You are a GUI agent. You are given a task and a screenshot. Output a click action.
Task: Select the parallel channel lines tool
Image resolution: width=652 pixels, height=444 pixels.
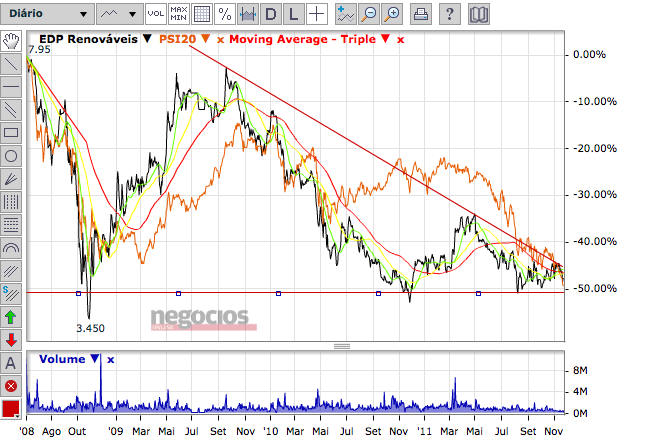pyautogui.click(x=11, y=110)
